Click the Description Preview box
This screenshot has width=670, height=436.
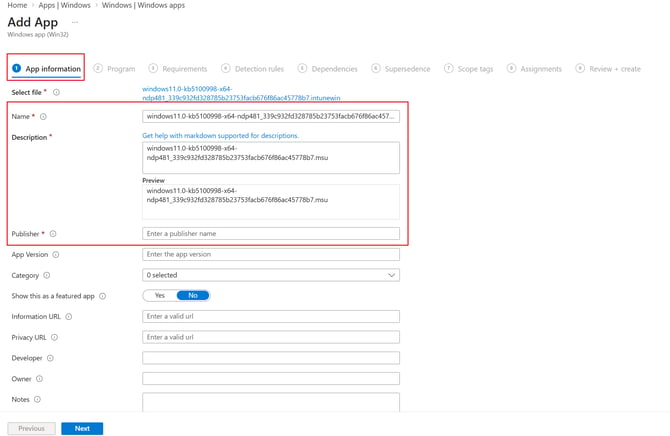tap(271, 202)
